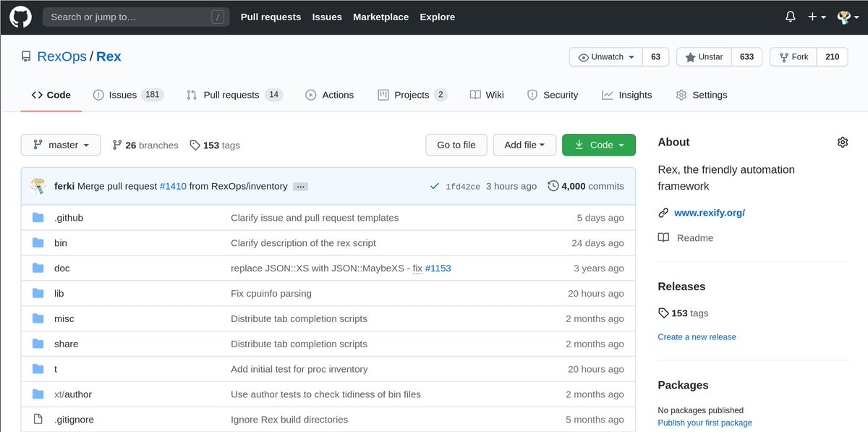Open the Ignore Rex build directories commit
868x432 pixels.
(x=289, y=420)
